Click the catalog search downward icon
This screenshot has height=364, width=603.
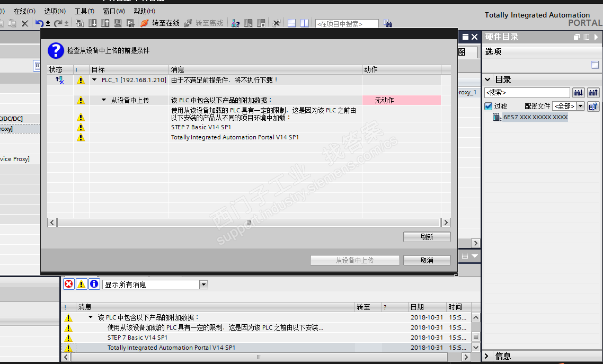click(x=579, y=93)
